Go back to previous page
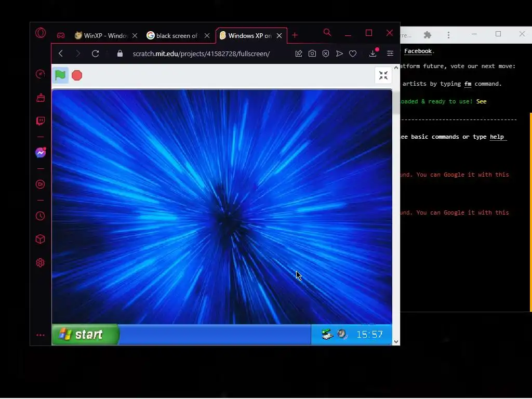The width and height of the screenshot is (532, 399). click(x=61, y=54)
